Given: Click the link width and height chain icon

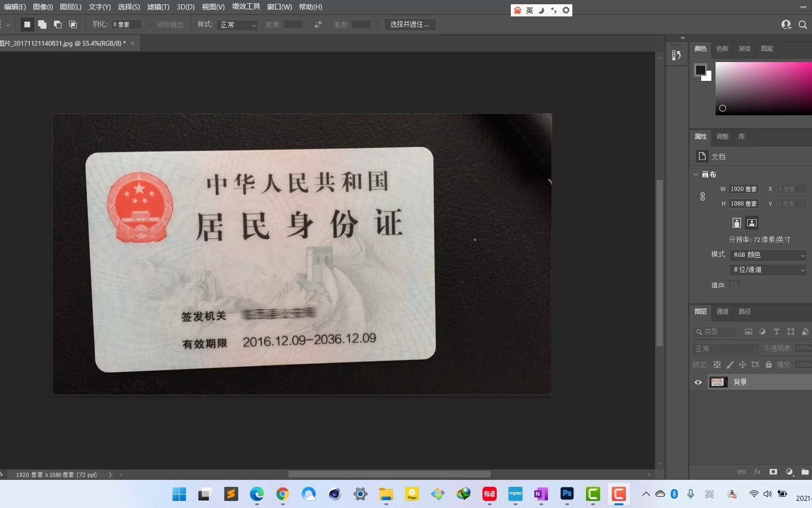Looking at the screenshot, I should tap(703, 197).
